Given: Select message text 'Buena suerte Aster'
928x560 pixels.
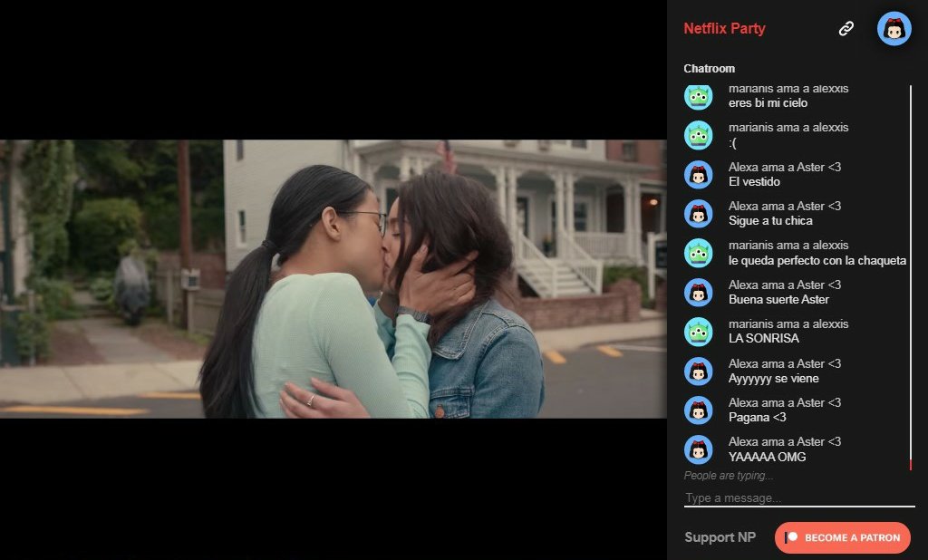Looking at the screenshot, I should [x=778, y=300].
